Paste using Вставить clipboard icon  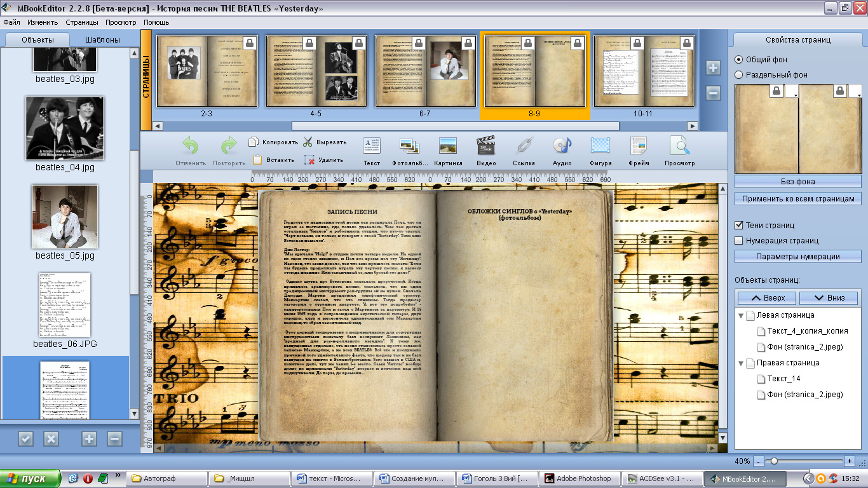273,160
